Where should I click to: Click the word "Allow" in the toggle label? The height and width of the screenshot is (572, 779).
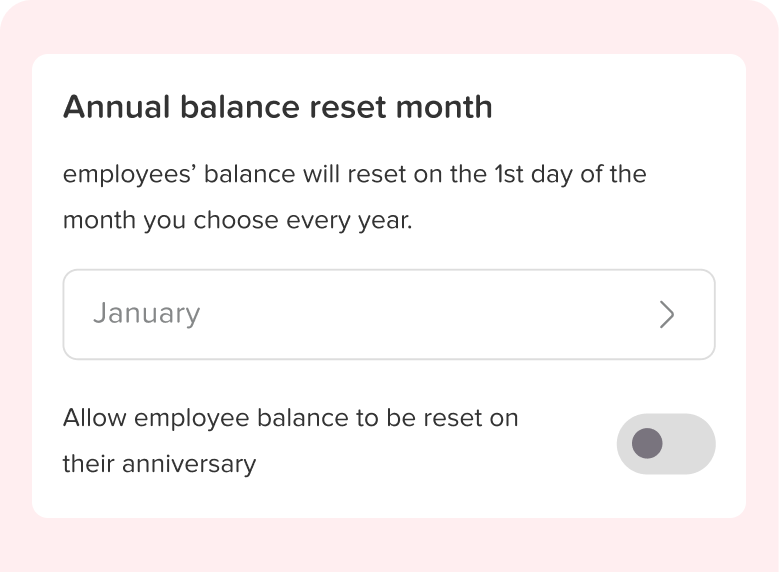pos(94,417)
